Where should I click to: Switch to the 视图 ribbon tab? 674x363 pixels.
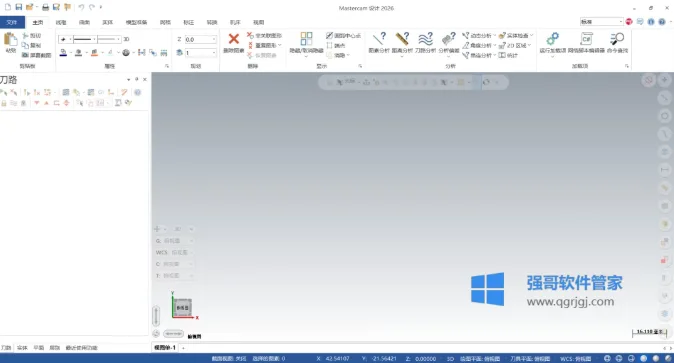click(258, 22)
